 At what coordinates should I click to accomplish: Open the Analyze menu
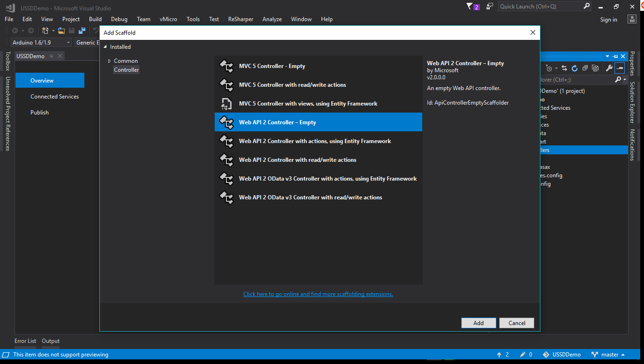click(x=272, y=19)
